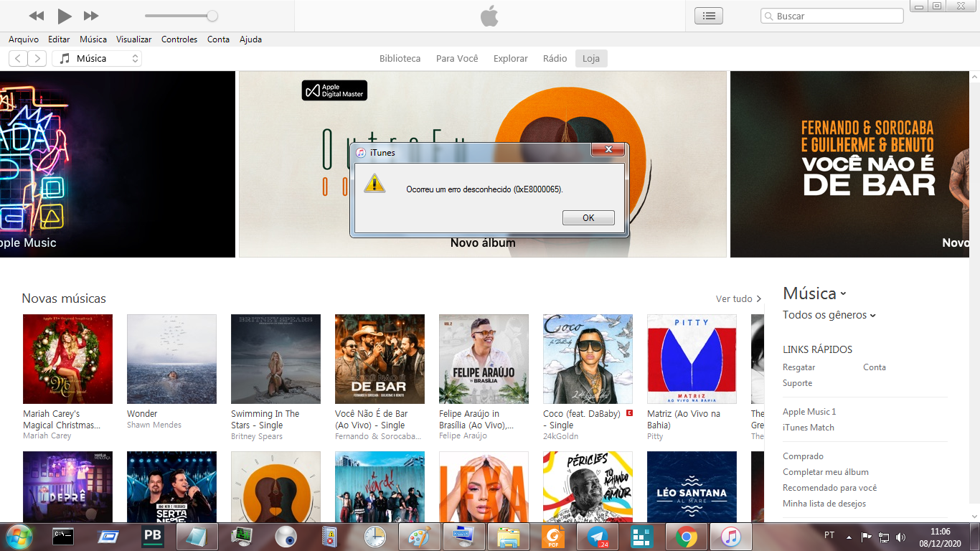Open the clock app taskbar icon

tap(374, 536)
